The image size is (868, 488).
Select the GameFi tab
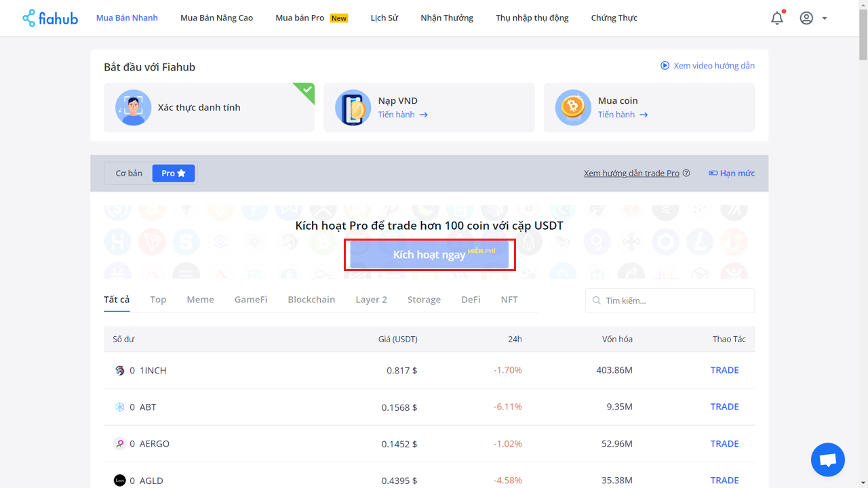point(251,299)
